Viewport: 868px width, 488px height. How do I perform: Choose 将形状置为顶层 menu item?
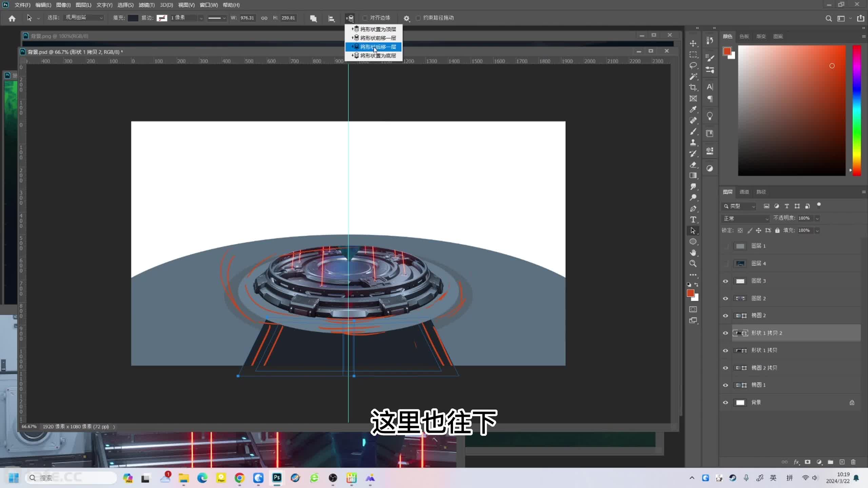[374, 29]
